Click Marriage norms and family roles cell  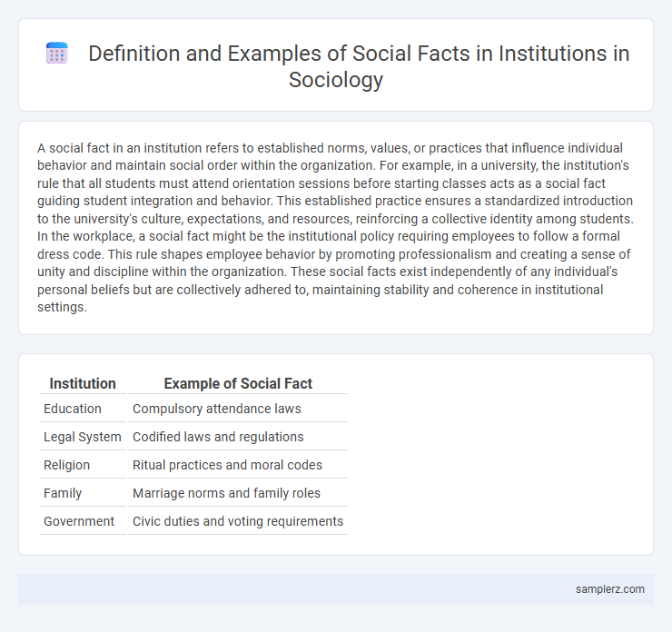coord(238,493)
